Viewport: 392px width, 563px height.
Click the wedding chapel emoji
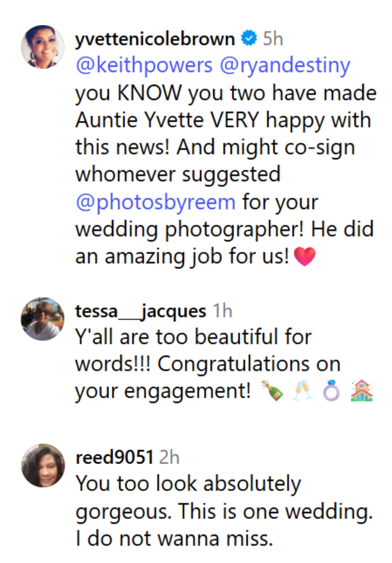point(362,390)
